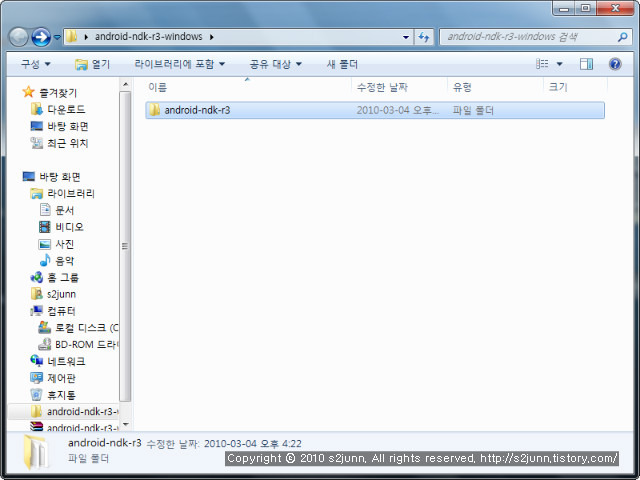Open 홈 그룹 in navigation pane
Screen dimensions: 640x480
click(63, 278)
